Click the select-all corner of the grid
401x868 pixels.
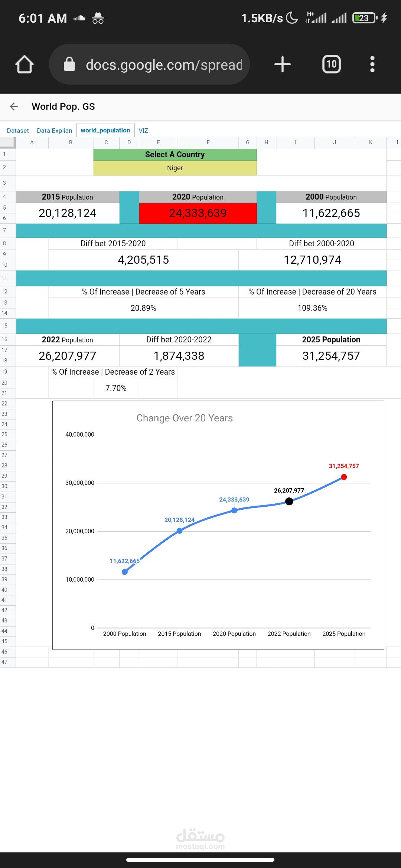click(7, 142)
